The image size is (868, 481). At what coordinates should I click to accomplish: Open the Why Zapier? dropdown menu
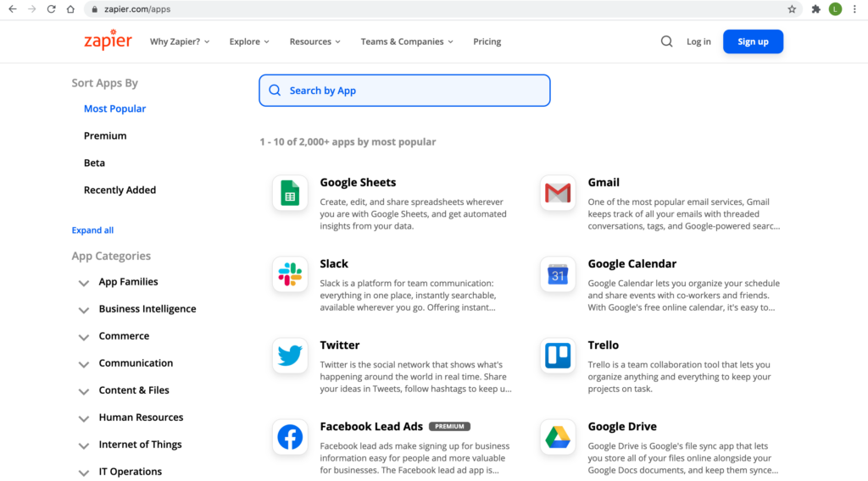click(x=179, y=41)
